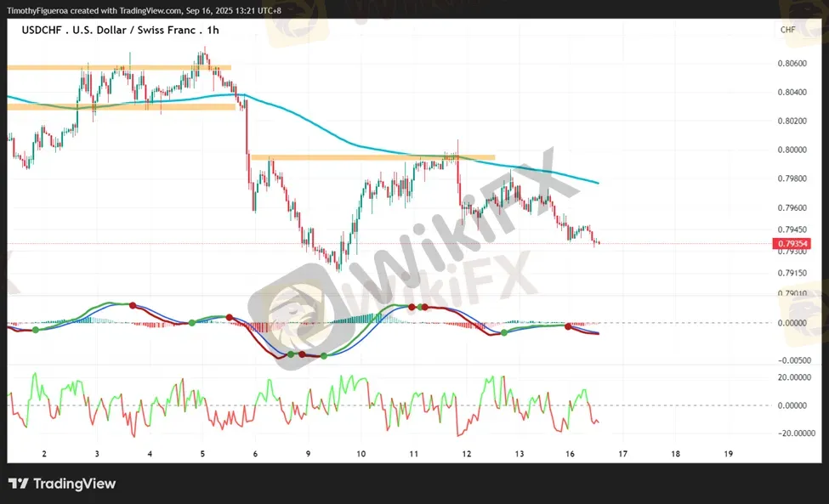The height and width of the screenshot is (504, 829).
Task: Click the TimothyFigueroa created with TradingView.com header
Action: click(144, 10)
